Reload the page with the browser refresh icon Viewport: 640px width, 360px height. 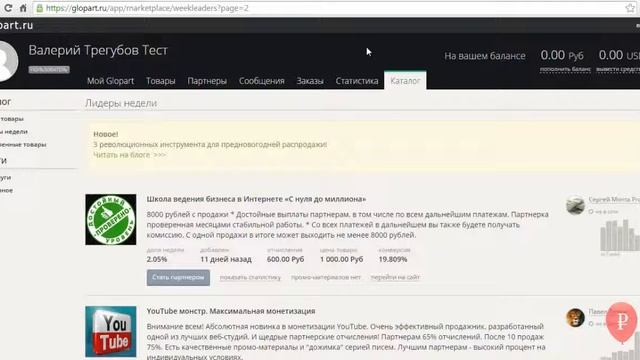(x=8, y=8)
